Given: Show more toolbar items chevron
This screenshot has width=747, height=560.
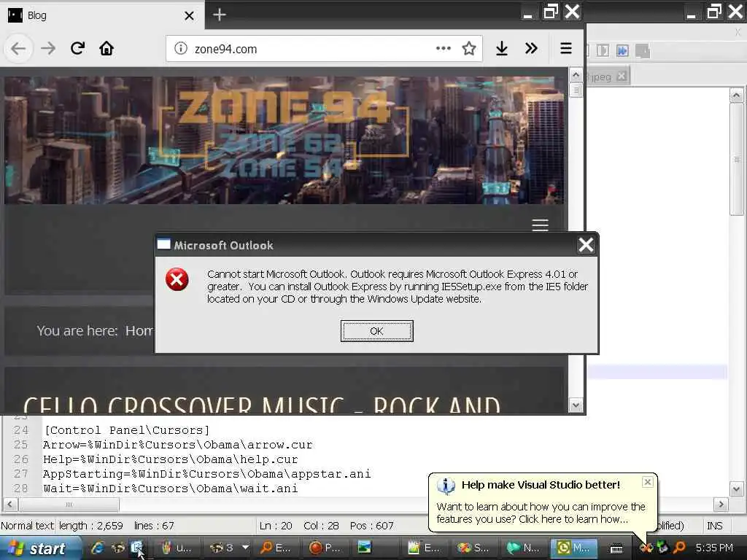Looking at the screenshot, I should click(531, 49).
